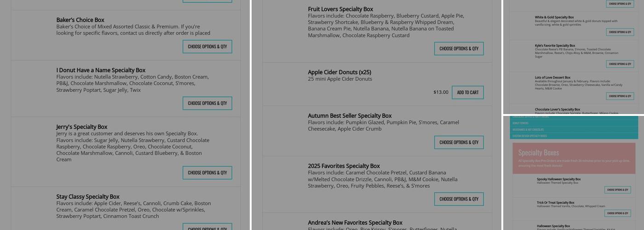Image resolution: width=644 pixels, height=230 pixels.
Task: Click the Specialty Boxes section header banner
Action: tap(574, 158)
